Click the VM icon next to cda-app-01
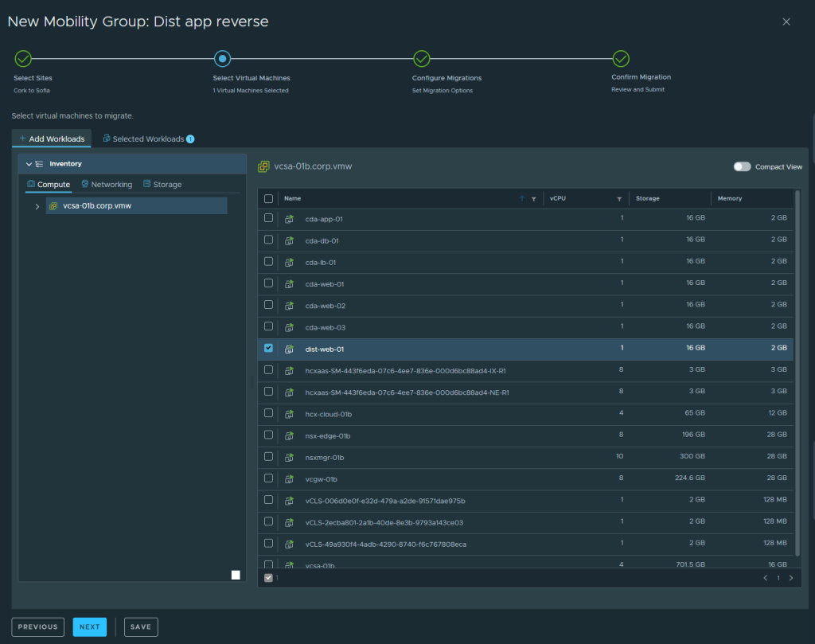 290,219
